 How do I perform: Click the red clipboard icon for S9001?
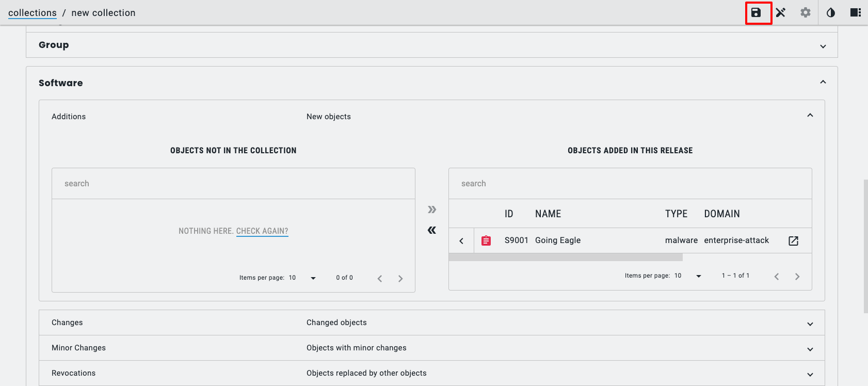(486, 240)
